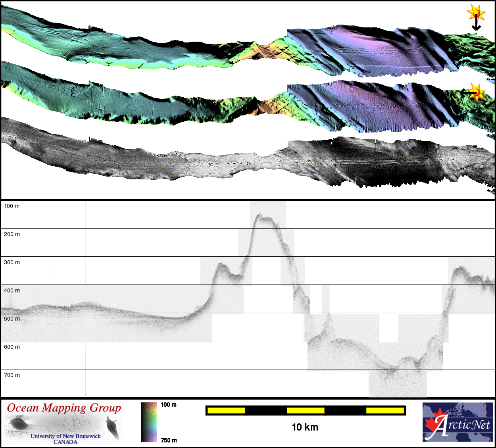Click the middle yellow scale bar segment
This screenshot has height=448, width=496.
[306, 410]
